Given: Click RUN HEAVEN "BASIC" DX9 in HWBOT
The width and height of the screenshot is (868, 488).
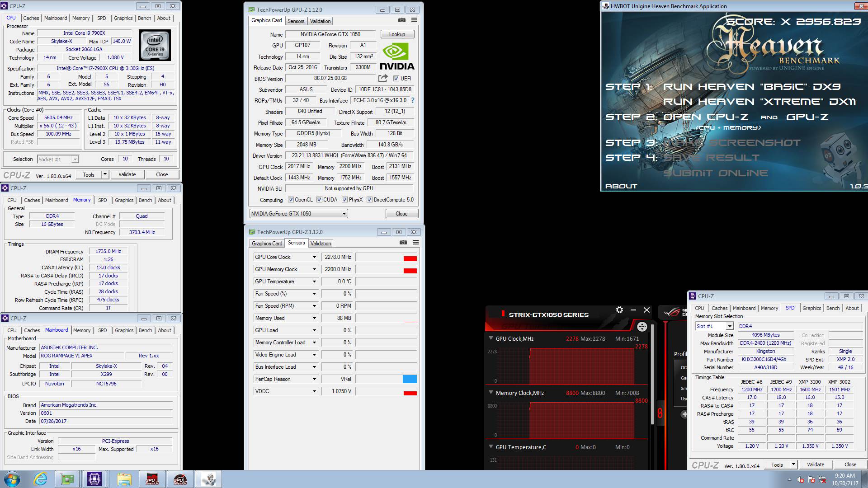Looking at the screenshot, I should click(x=752, y=86).
